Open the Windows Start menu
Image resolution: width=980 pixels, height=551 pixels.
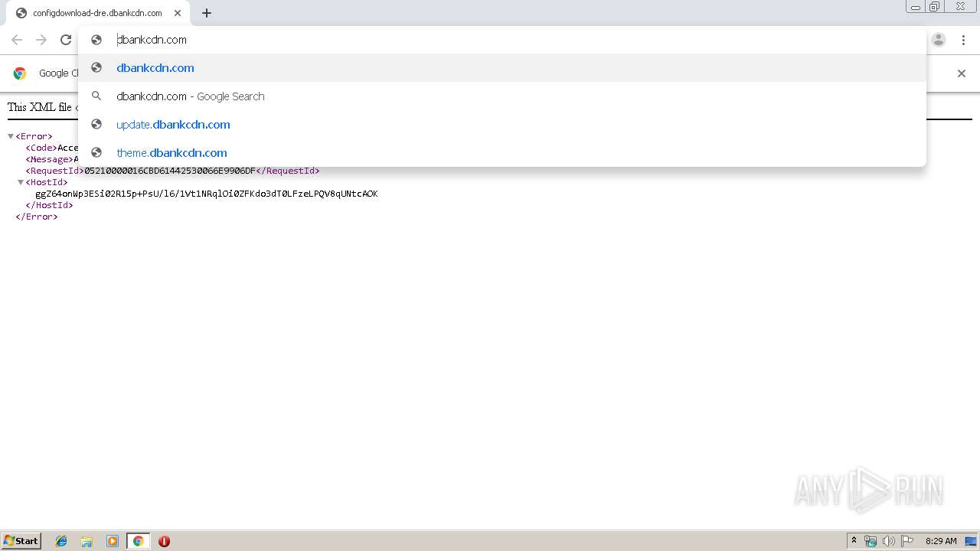click(21, 541)
